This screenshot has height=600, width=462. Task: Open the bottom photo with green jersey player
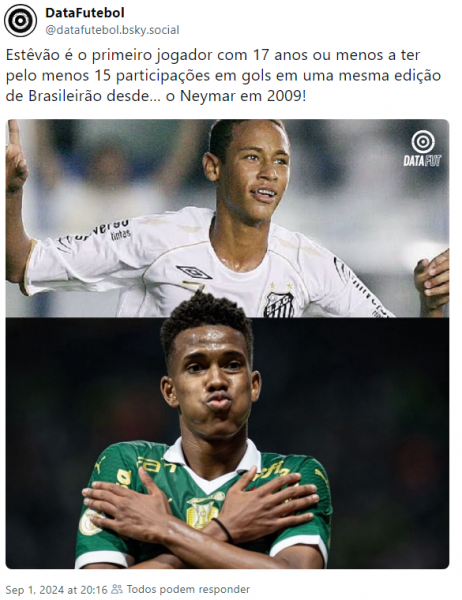tap(227, 443)
